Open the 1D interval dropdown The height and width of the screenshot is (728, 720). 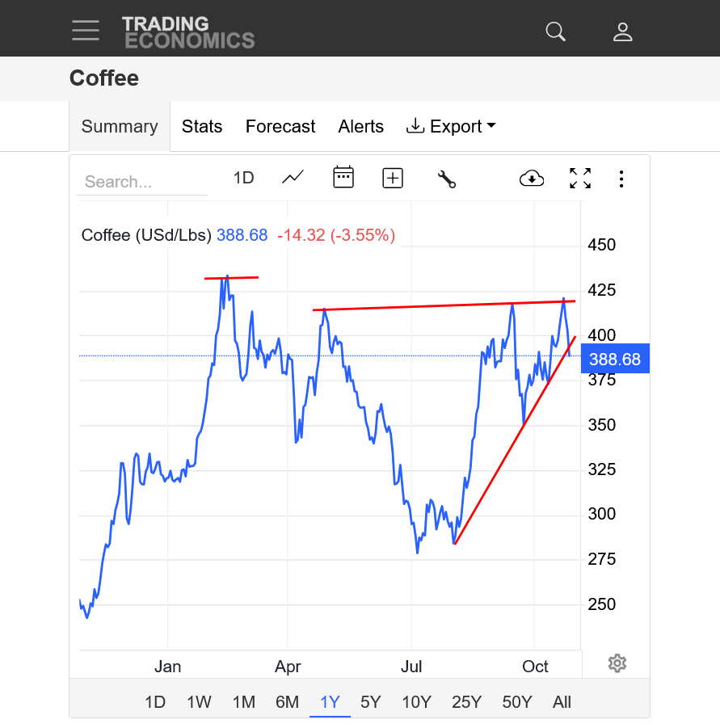point(243,178)
